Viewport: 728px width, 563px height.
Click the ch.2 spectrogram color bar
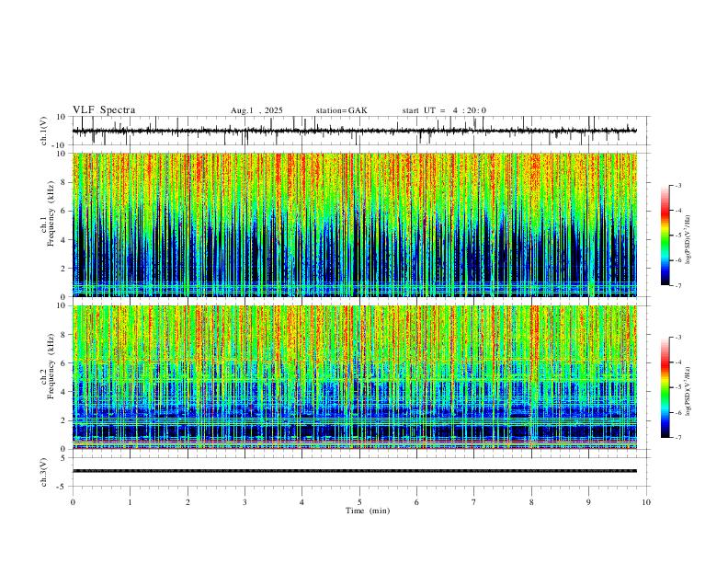(x=665, y=387)
